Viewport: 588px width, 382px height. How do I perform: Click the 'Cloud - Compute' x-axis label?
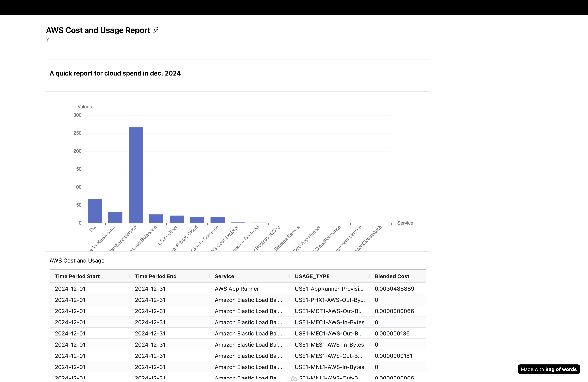[205, 238]
